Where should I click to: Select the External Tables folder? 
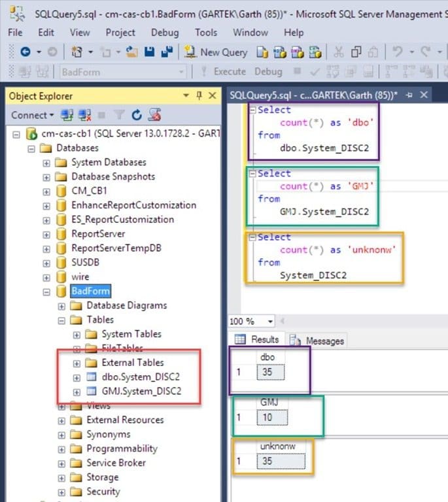(x=133, y=362)
